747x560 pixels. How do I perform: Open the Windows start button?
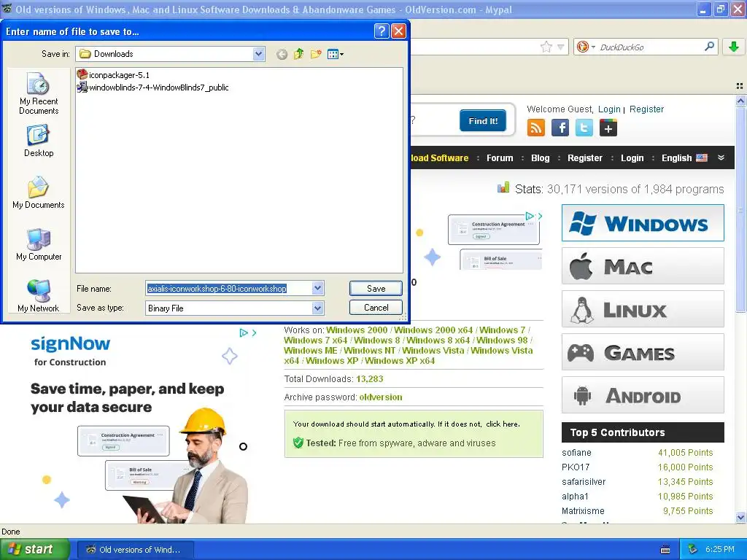click(35, 550)
